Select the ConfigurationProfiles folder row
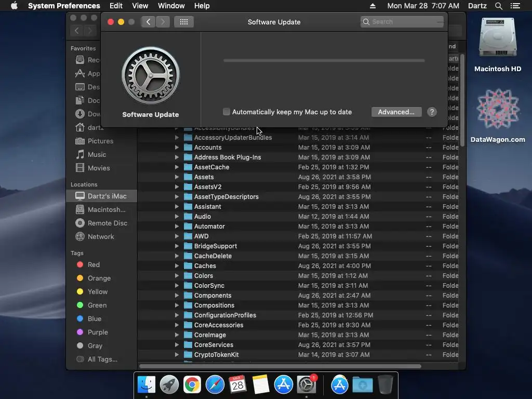Image resolution: width=532 pixels, height=399 pixels. [298, 315]
